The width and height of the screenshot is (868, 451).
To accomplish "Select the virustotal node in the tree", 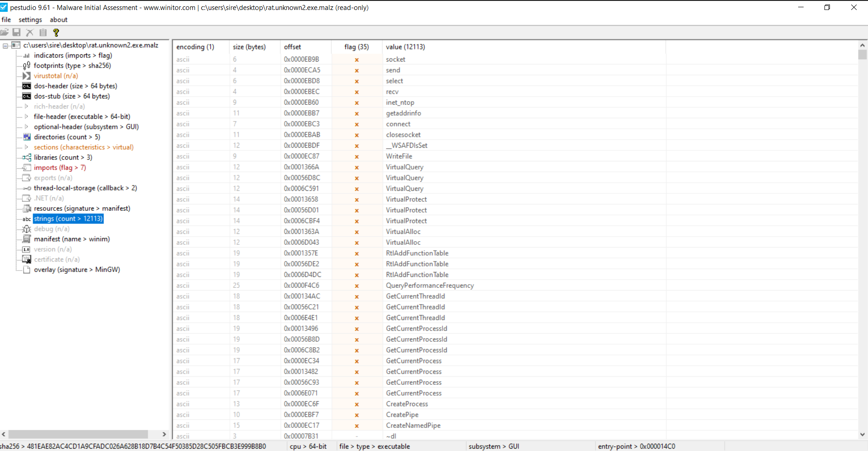I will [56, 76].
